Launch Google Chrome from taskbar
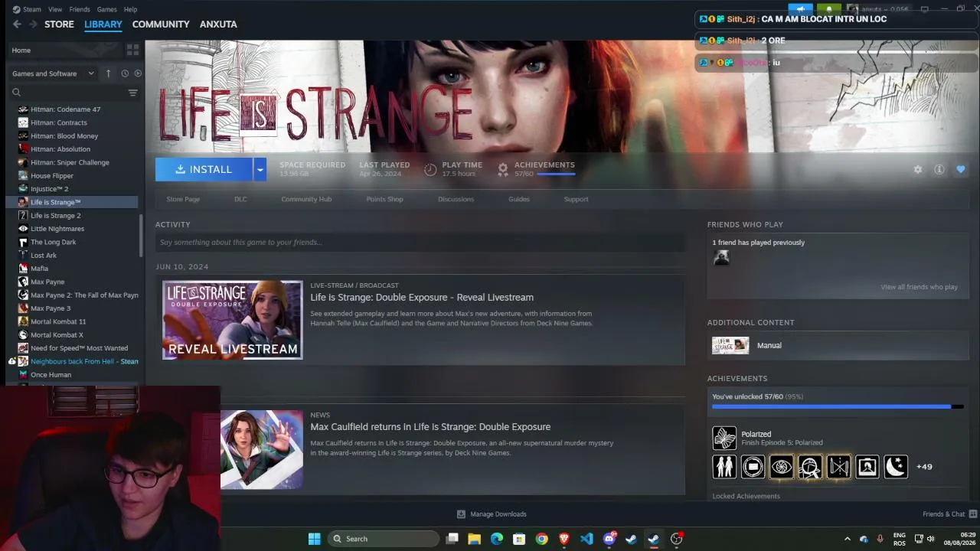This screenshot has width=980, height=551. point(542,539)
